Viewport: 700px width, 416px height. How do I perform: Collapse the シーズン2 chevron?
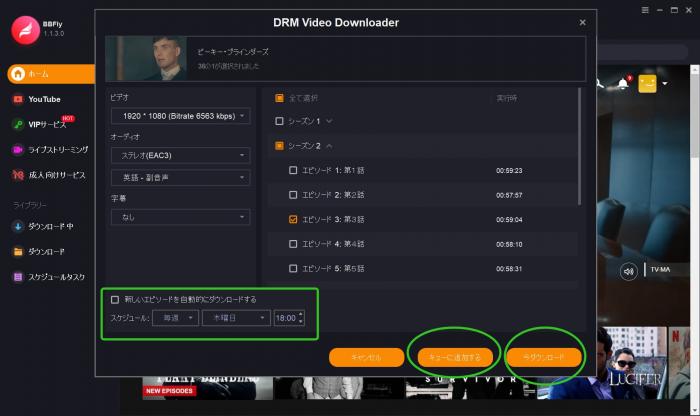tap(329, 146)
